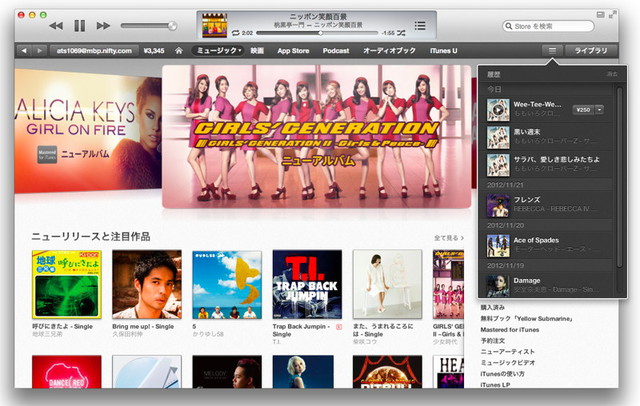
Task: Open the DANCE (RED) album cover
Action: point(67,372)
